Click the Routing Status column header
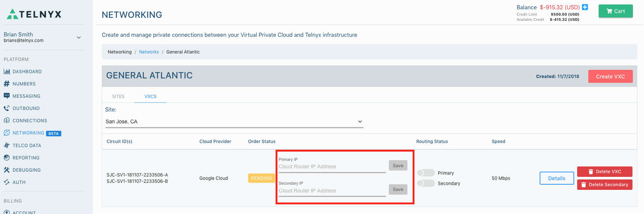This screenshot has height=214, width=644. [432, 142]
